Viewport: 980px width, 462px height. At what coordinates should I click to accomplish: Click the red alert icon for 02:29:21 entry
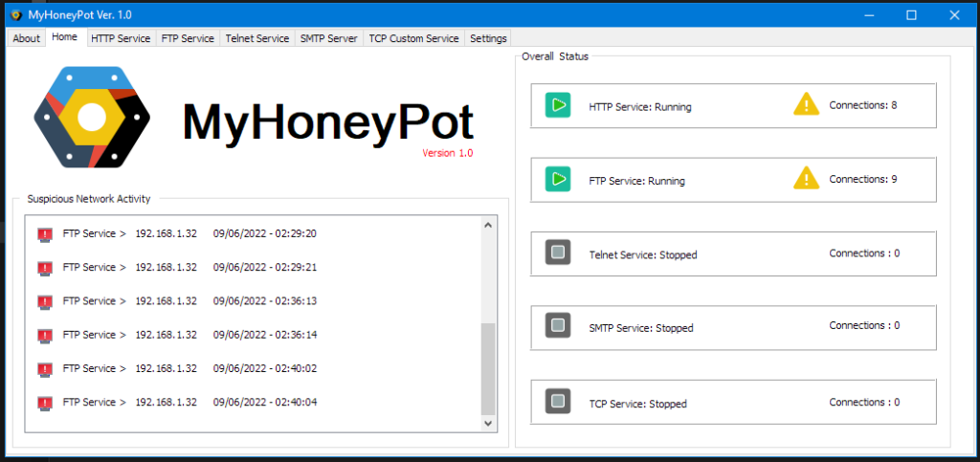[44, 269]
